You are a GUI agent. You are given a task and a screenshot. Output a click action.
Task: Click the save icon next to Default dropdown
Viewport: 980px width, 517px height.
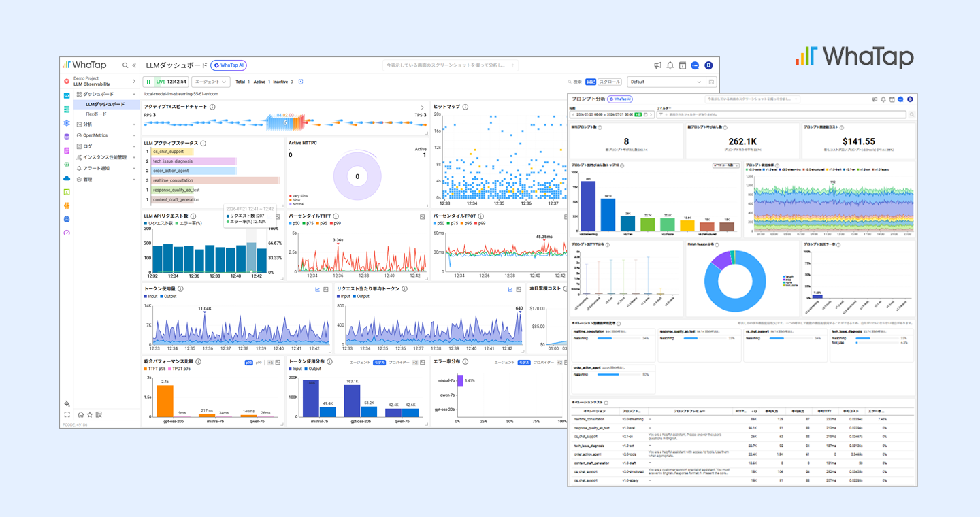712,82
